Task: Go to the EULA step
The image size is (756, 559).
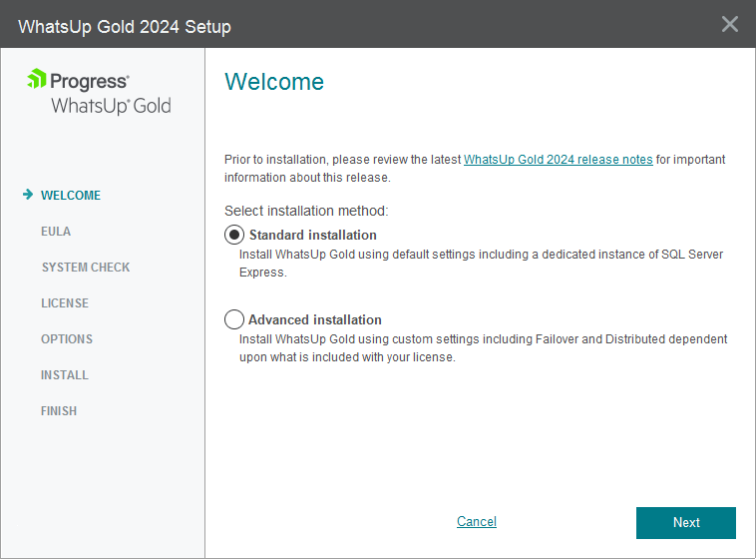Action: (x=56, y=232)
